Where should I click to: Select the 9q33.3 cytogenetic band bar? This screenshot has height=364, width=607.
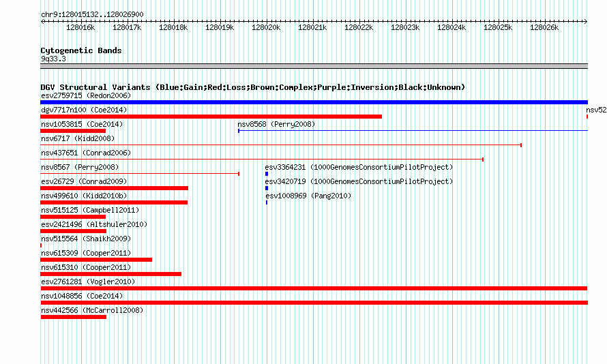point(314,66)
